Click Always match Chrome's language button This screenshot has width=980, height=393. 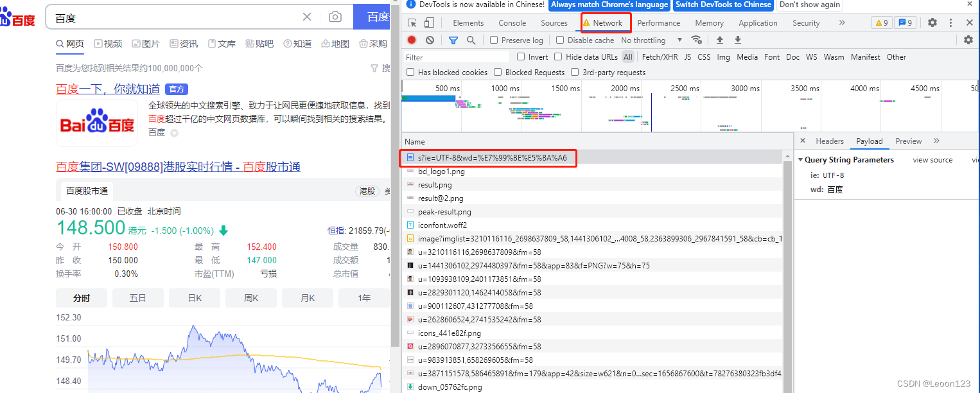609,4
